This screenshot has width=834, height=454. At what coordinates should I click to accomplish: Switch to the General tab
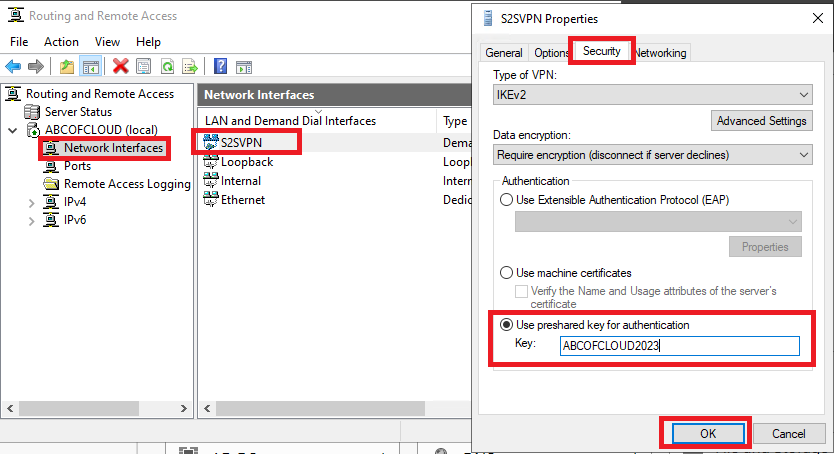point(503,53)
